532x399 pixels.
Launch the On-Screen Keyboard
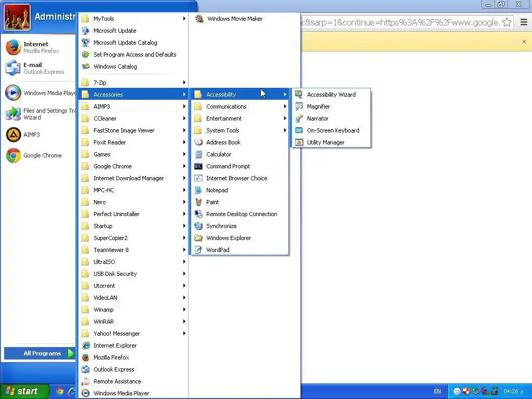point(331,130)
